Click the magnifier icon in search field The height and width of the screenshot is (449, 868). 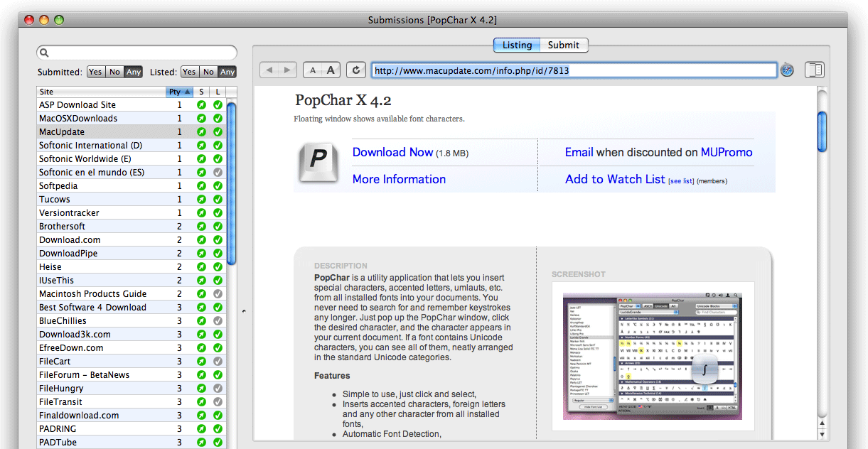pos(44,53)
